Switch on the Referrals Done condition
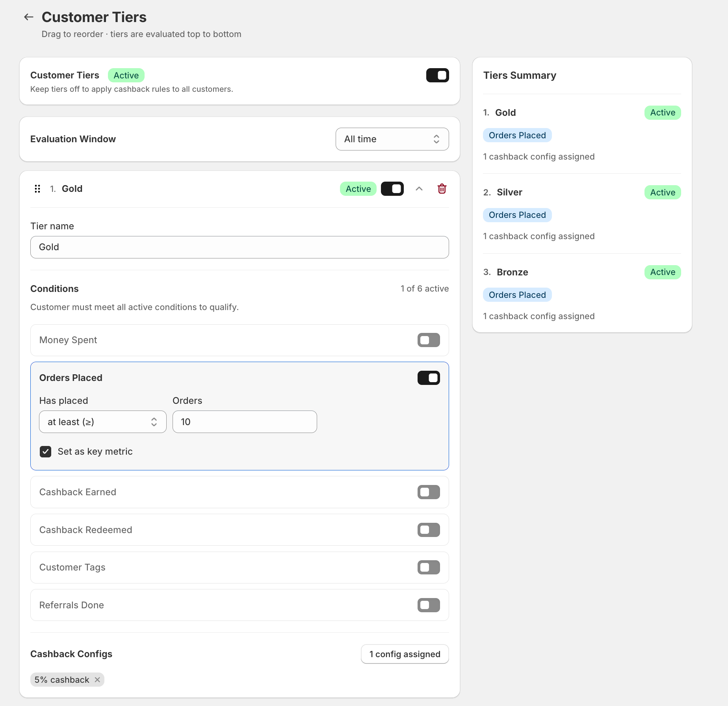Viewport: 728px width, 706px height. (428, 605)
